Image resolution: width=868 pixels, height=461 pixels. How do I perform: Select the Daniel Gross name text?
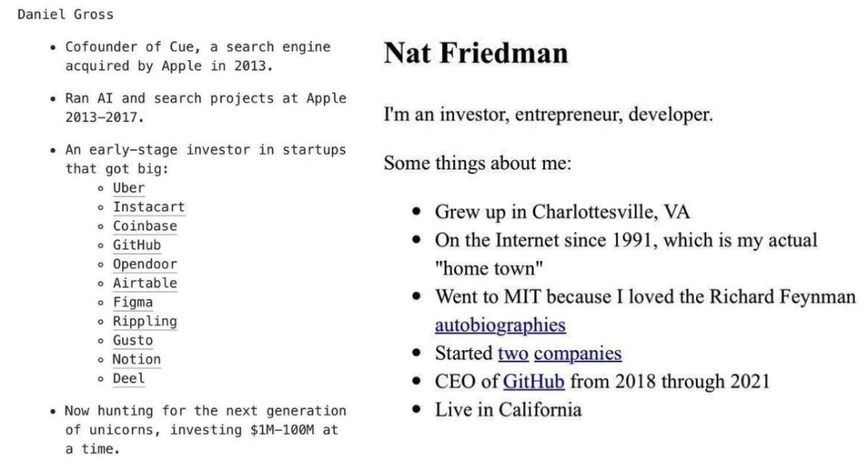[65, 14]
